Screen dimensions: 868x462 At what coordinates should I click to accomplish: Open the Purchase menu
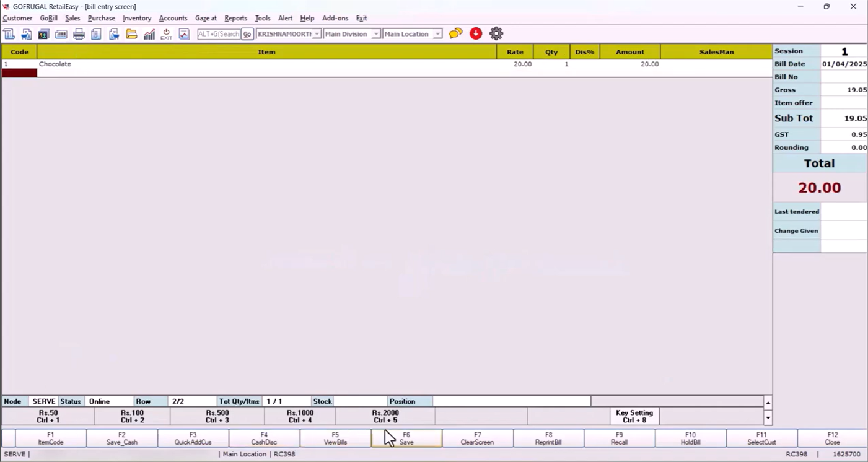coord(102,19)
